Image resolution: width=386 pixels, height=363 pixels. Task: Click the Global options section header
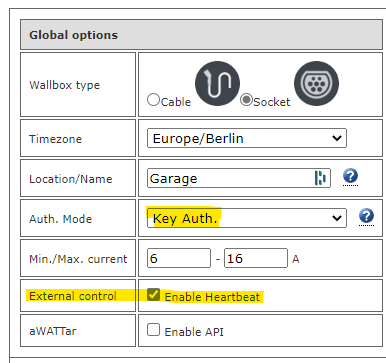click(x=201, y=35)
